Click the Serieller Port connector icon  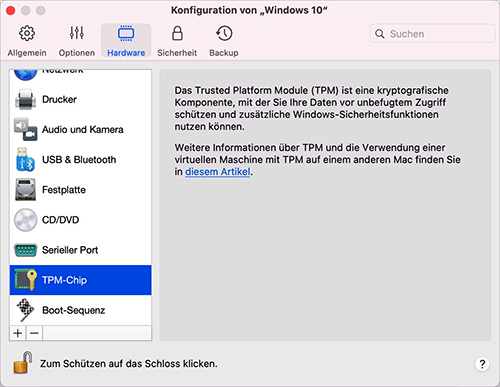click(26, 250)
